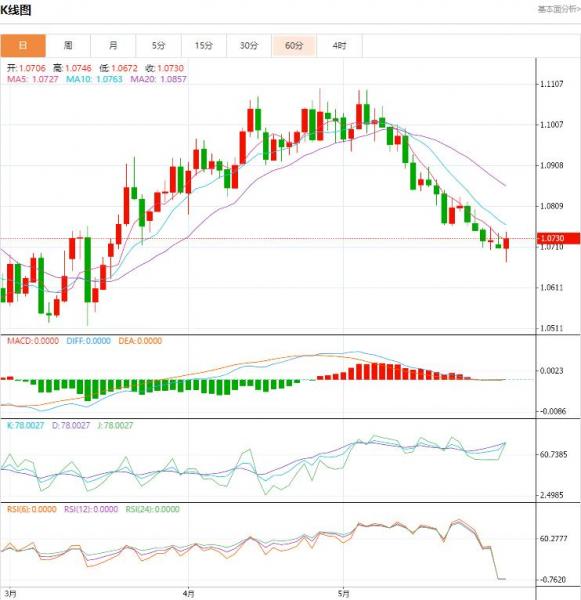Switch to the 周 weekly tab
Screen dimensions: 581x600
coord(68,46)
